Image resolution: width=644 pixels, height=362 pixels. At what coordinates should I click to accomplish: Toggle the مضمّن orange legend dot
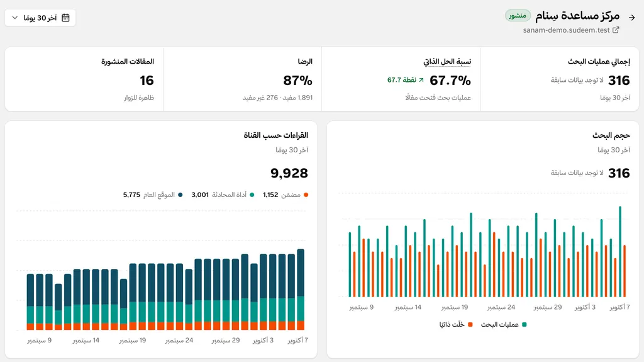coord(306,195)
